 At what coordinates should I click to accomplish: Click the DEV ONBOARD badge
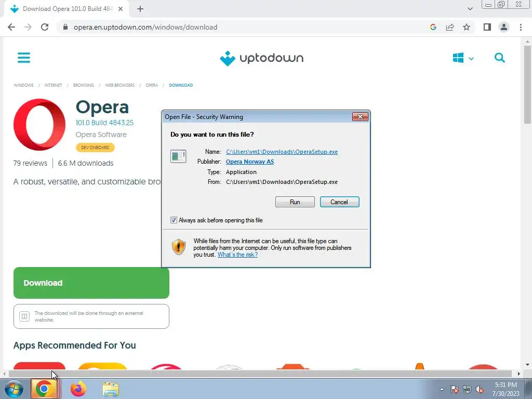pos(95,148)
